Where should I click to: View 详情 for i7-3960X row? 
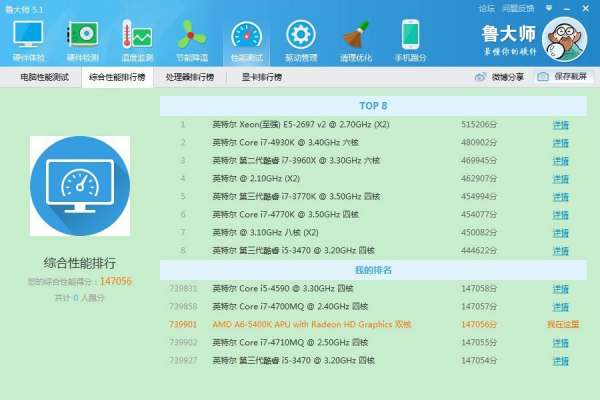(x=561, y=161)
